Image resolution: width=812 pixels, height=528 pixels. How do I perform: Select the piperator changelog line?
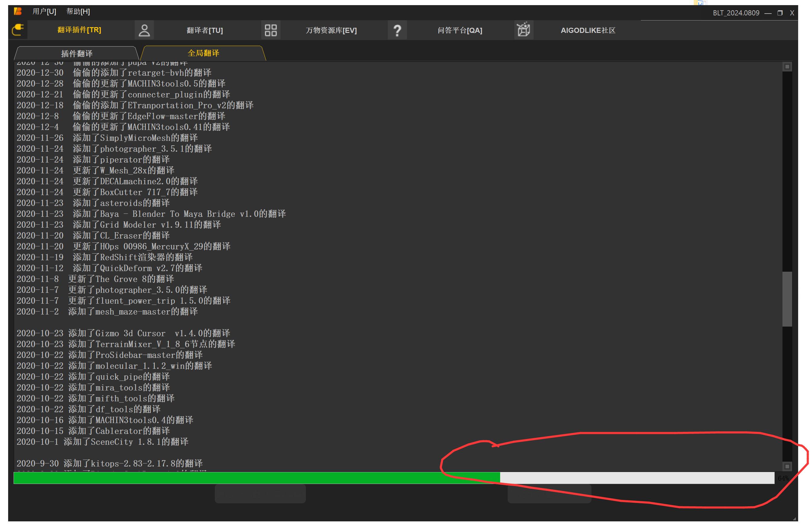(93, 160)
